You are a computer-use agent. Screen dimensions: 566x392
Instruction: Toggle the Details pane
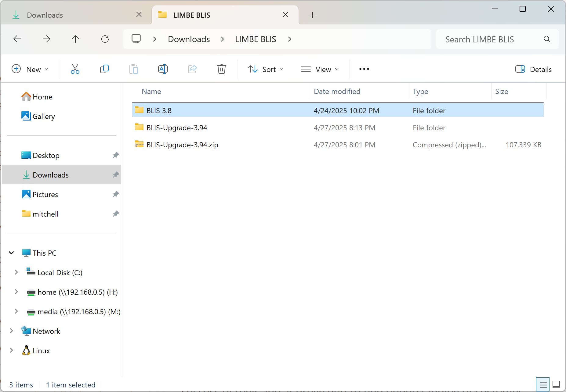point(533,69)
